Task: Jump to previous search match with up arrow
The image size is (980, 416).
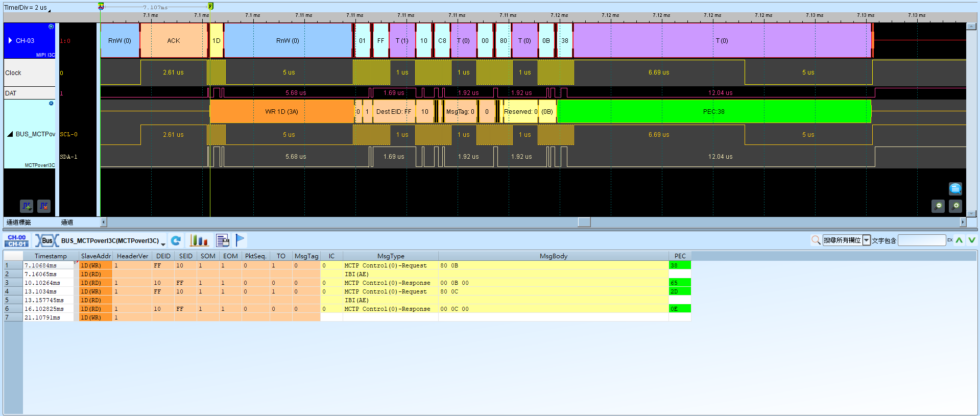Action: [960, 240]
